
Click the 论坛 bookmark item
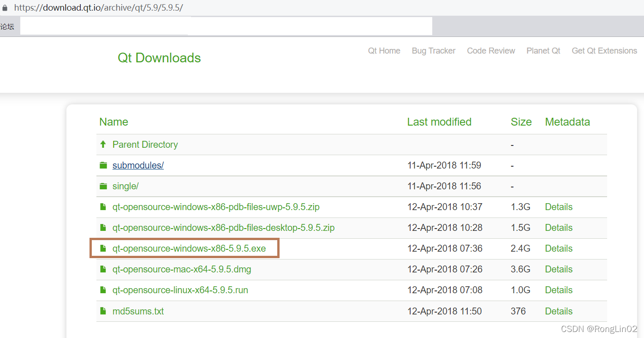7,27
